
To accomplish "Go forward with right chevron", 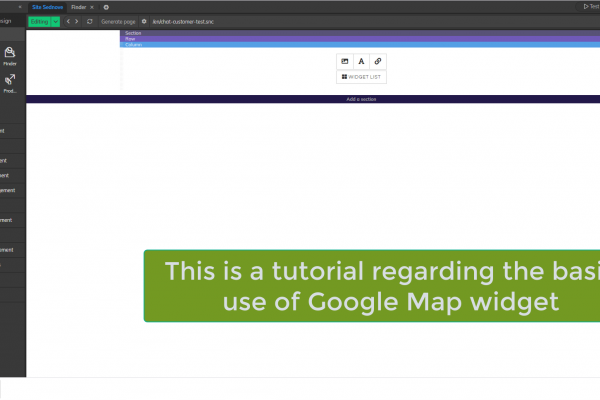I will coord(77,21).
